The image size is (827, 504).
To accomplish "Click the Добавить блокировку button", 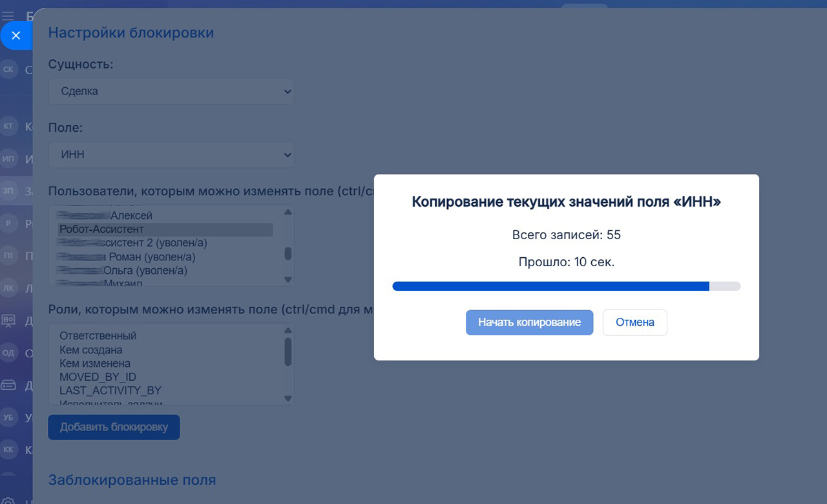I will click(114, 427).
